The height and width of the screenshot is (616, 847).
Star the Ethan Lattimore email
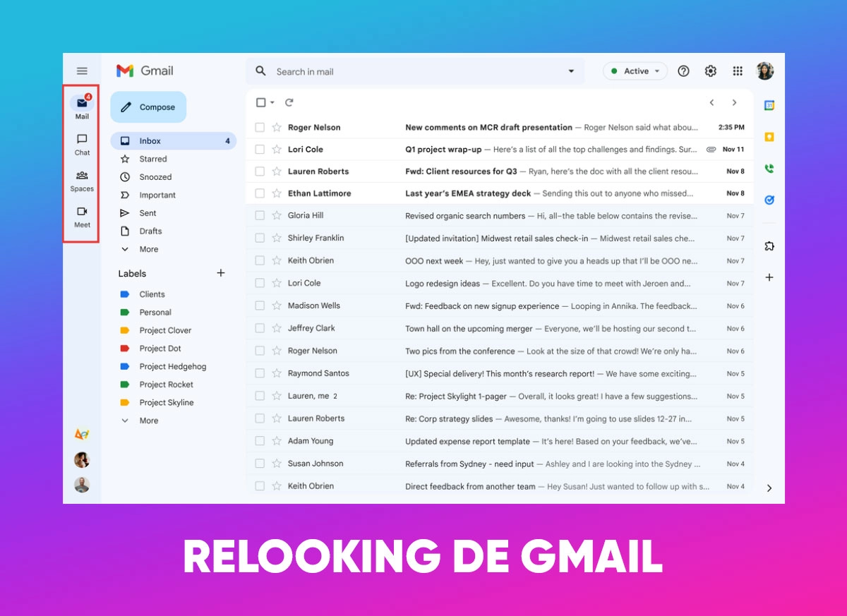point(277,193)
